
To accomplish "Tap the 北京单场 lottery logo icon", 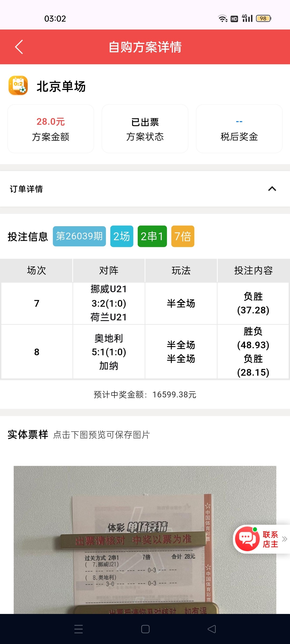I will (18, 86).
